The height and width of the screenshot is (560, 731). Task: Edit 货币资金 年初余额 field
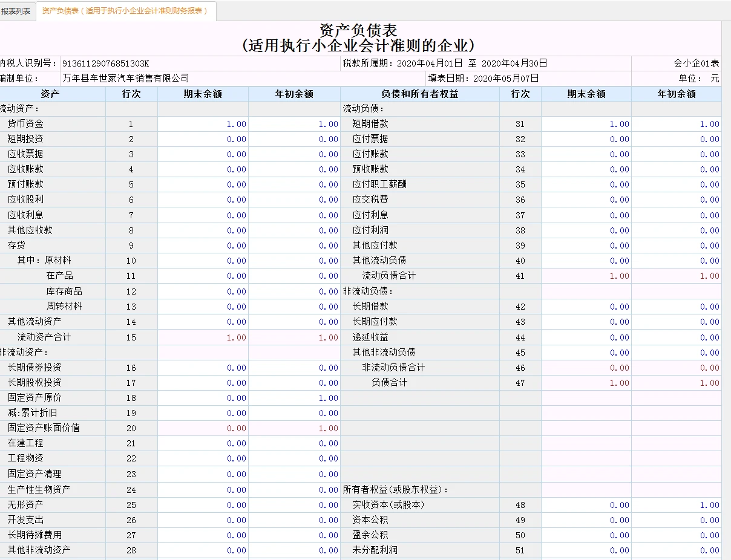[294, 124]
